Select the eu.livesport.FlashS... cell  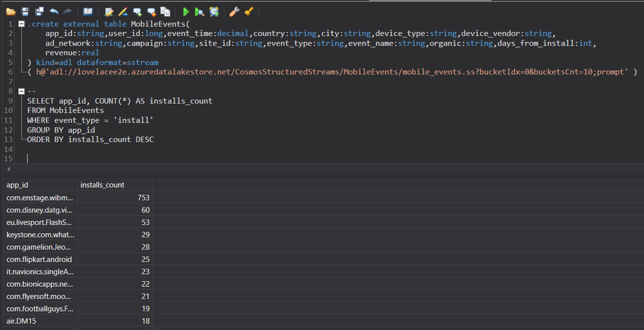[x=40, y=222]
